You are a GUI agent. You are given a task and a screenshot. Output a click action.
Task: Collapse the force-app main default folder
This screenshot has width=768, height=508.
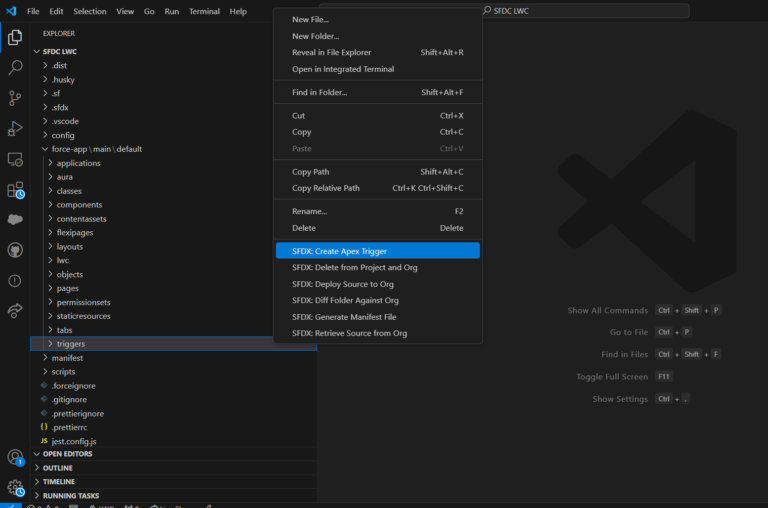[x=96, y=149]
